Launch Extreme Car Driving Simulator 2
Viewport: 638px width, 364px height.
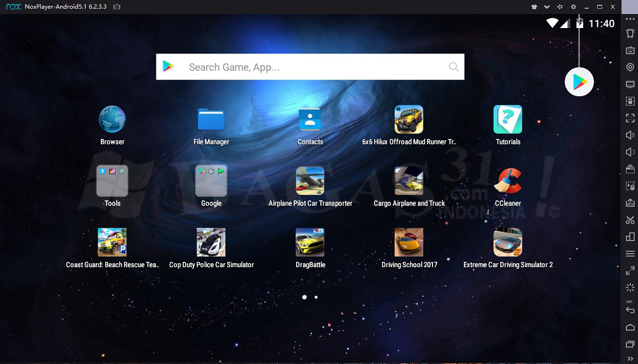508,242
